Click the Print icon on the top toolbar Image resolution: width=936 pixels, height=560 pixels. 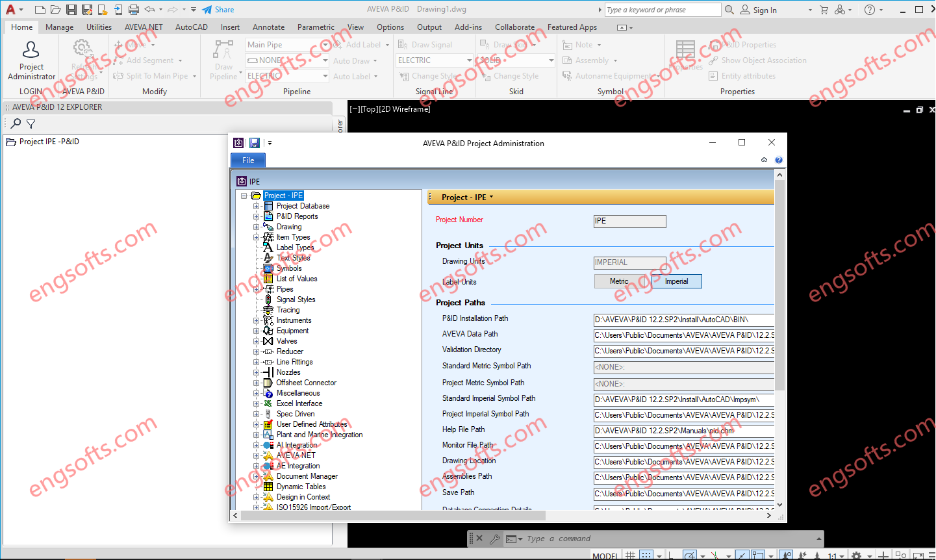134,8
